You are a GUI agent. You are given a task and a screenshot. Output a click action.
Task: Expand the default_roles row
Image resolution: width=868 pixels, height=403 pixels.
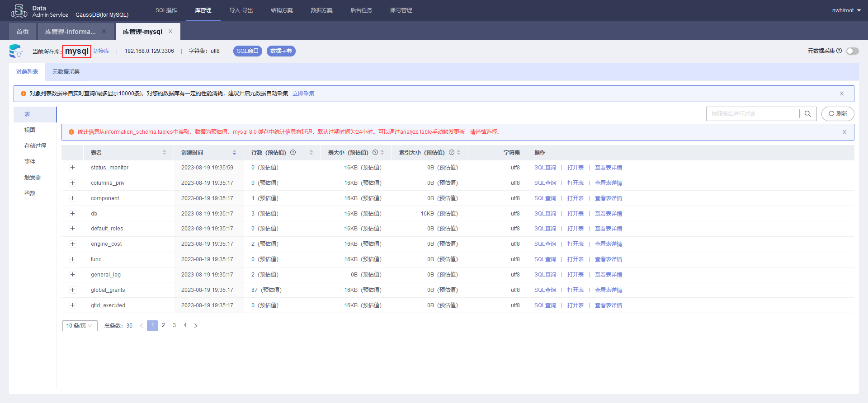(72, 229)
